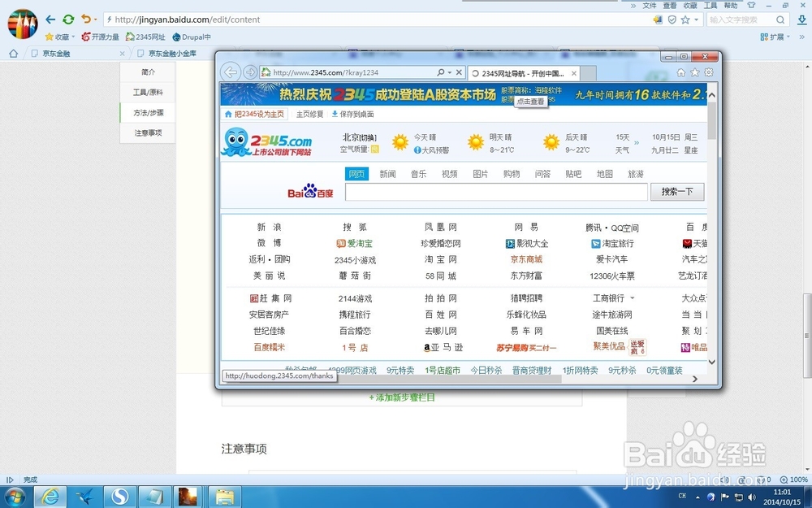Click the main browser address bar
This screenshot has height=508, width=812.
click(378, 20)
